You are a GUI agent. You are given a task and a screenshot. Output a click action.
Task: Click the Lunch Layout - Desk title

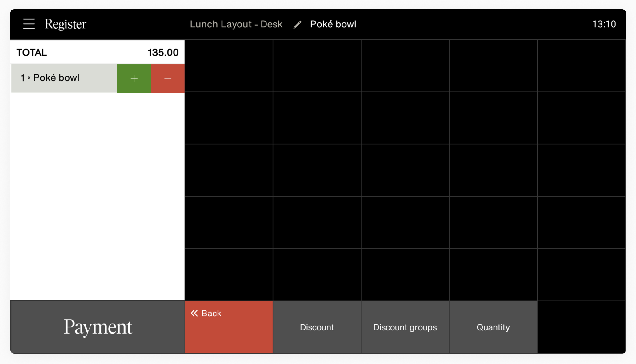[236, 24]
